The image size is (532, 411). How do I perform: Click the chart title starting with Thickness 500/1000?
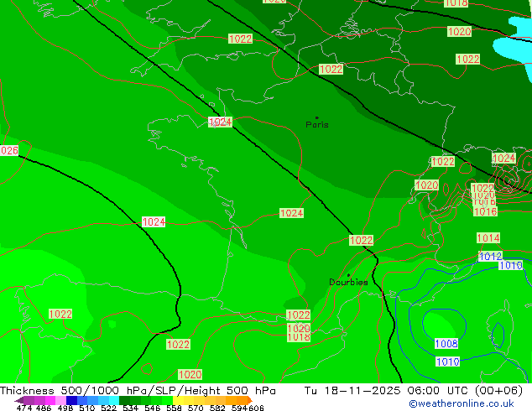coord(138,391)
